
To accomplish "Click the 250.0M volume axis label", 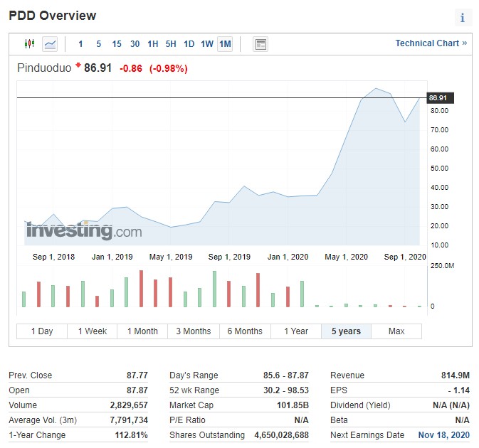I will 442,265.
